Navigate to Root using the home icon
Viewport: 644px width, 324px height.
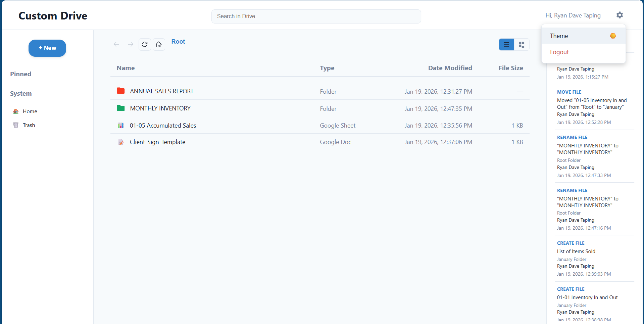159,44
